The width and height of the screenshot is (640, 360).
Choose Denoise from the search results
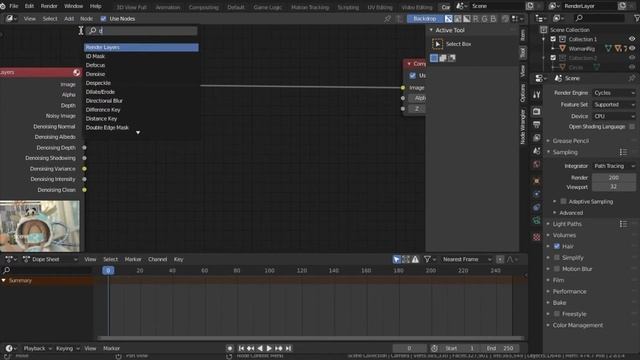[x=96, y=74]
